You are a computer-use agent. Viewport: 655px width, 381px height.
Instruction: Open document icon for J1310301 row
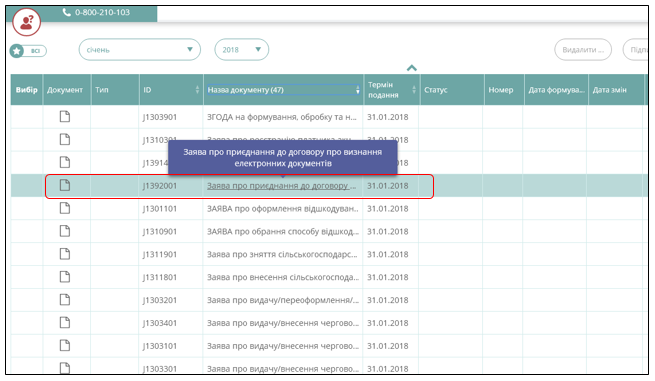[65, 140]
